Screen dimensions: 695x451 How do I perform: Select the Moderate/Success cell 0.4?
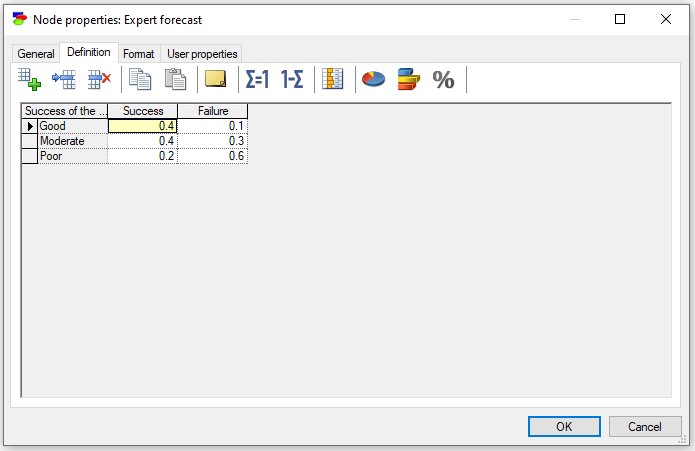143,141
